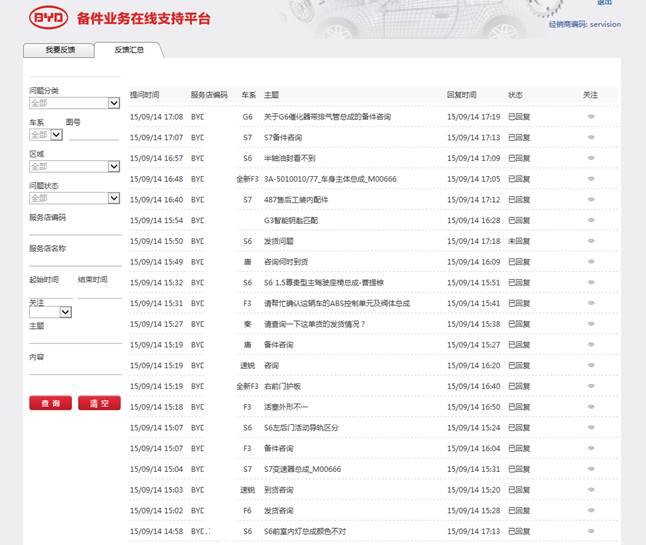This screenshot has height=545, width=646.
Task: Toggle follow on G3智能钥匙匹配 row
Action: (x=590, y=220)
